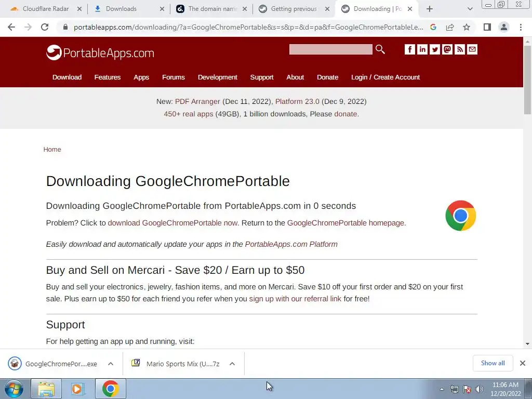Click the share page icon

pyautogui.click(x=450, y=27)
